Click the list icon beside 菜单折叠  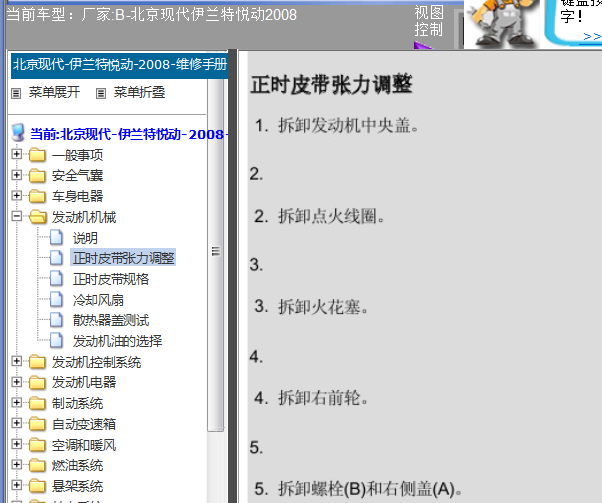[101, 93]
